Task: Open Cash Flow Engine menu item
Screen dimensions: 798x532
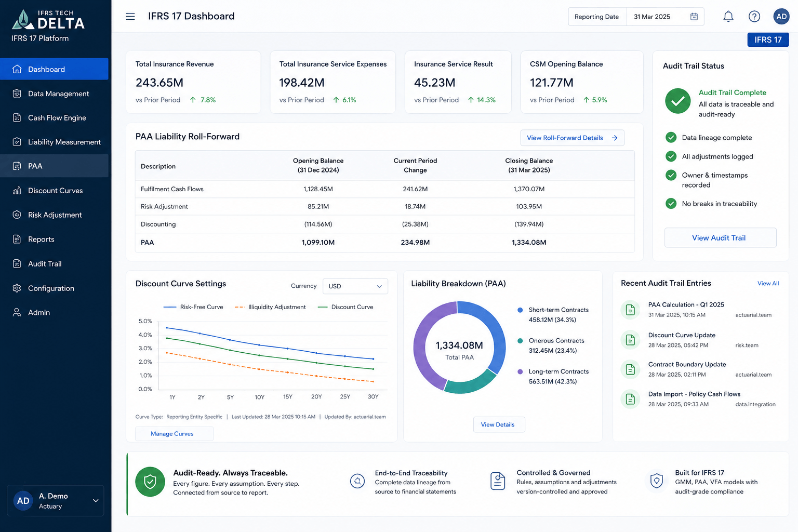Action: 54,118
